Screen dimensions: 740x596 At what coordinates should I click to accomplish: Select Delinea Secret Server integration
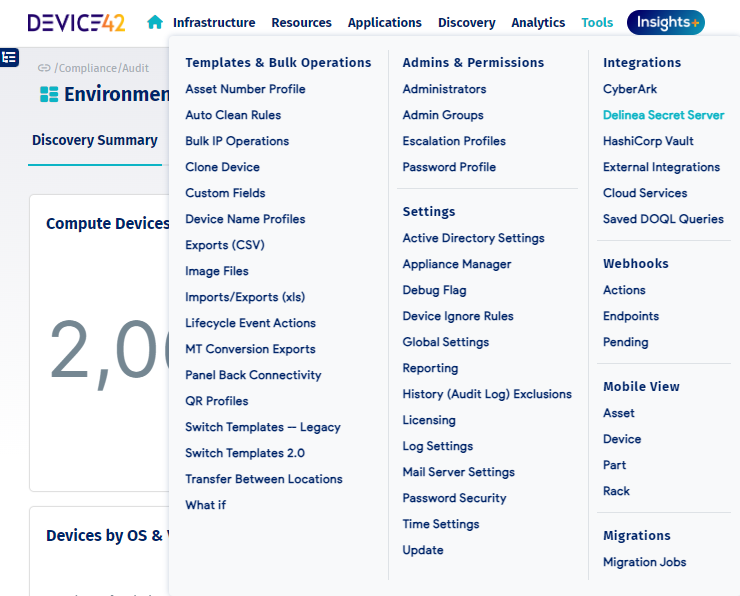[x=663, y=115]
